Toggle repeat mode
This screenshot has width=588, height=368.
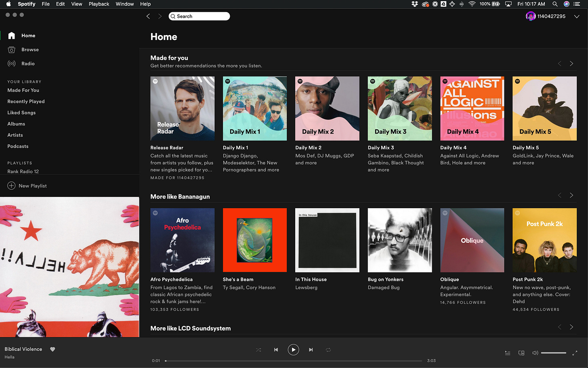click(328, 350)
